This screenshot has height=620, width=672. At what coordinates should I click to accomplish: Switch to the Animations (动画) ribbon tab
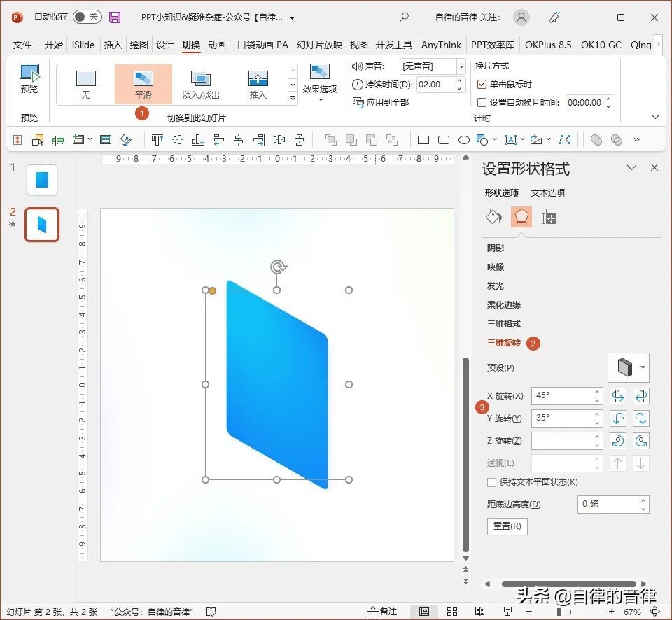(217, 45)
